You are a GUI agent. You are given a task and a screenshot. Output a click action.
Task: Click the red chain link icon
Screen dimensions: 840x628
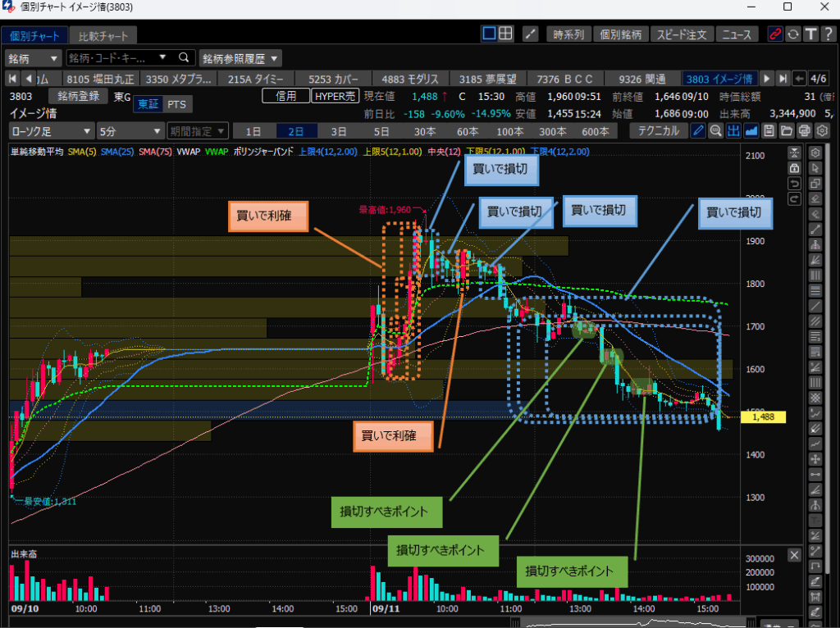[774, 34]
